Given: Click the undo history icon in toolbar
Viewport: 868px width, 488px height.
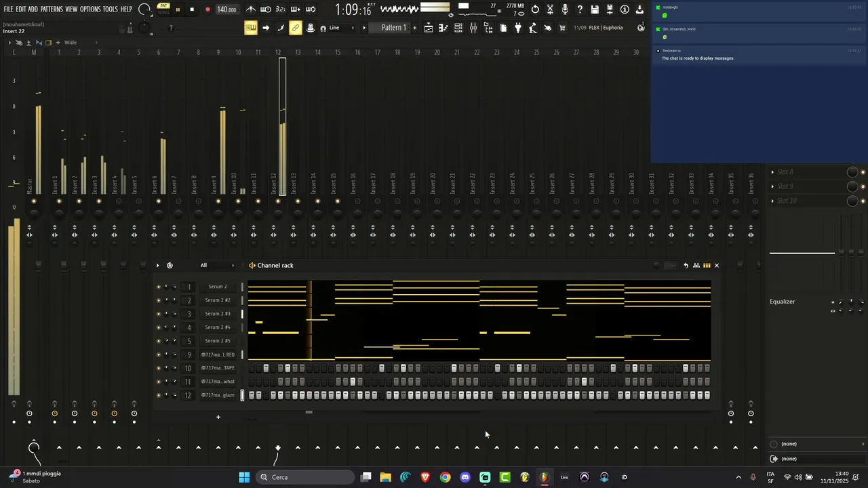Looking at the screenshot, I should click(x=535, y=9).
